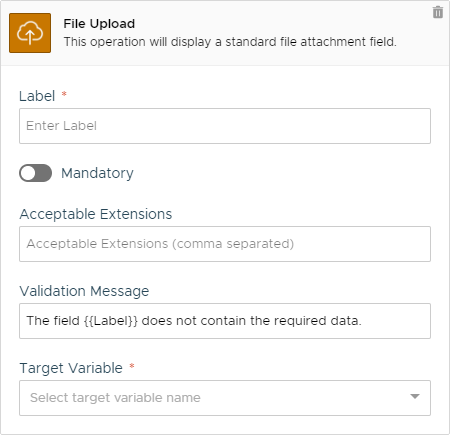Delete the operation with the trash icon
This screenshot has width=450, height=435.
(x=438, y=12)
